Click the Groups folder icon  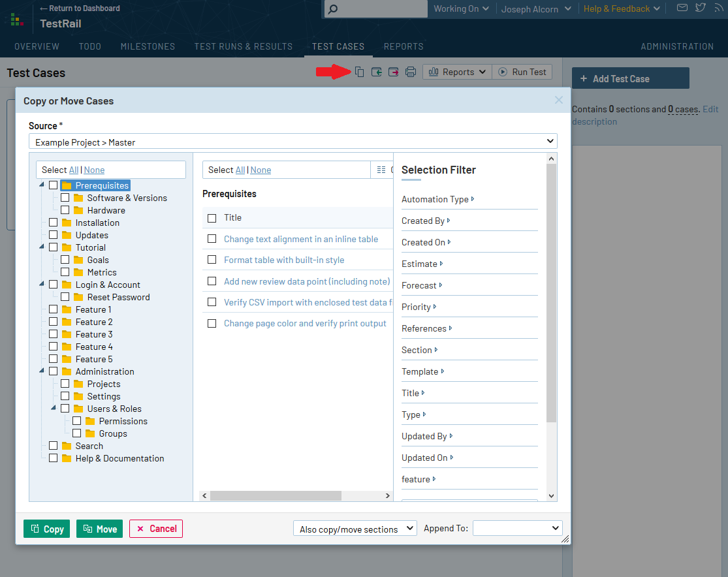pos(90,433)
